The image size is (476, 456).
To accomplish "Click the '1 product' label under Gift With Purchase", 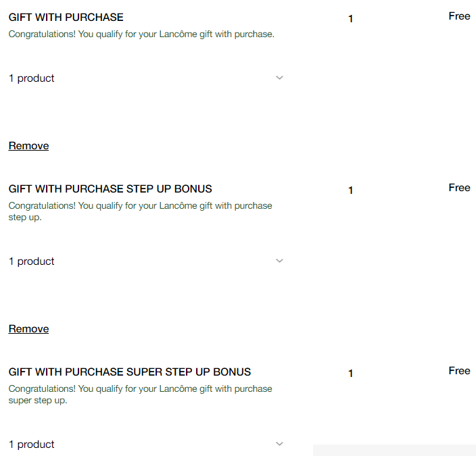I will coord(32,78).
